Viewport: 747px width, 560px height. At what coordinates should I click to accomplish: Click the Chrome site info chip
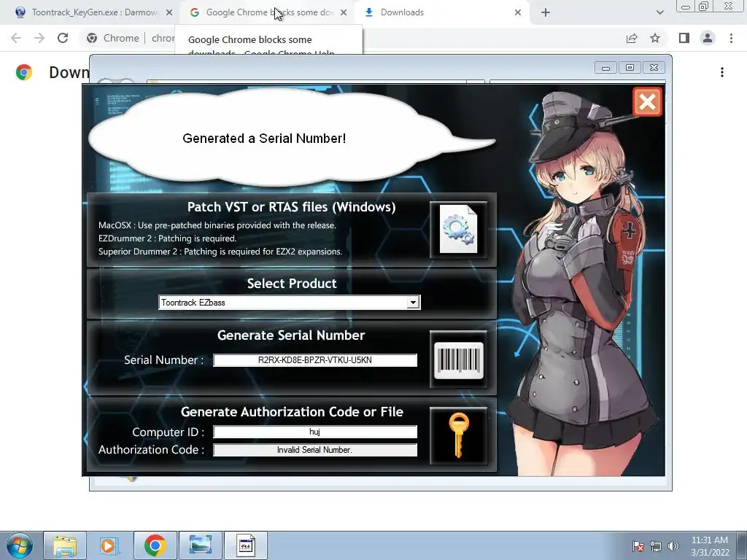click(x=113, y=38)
